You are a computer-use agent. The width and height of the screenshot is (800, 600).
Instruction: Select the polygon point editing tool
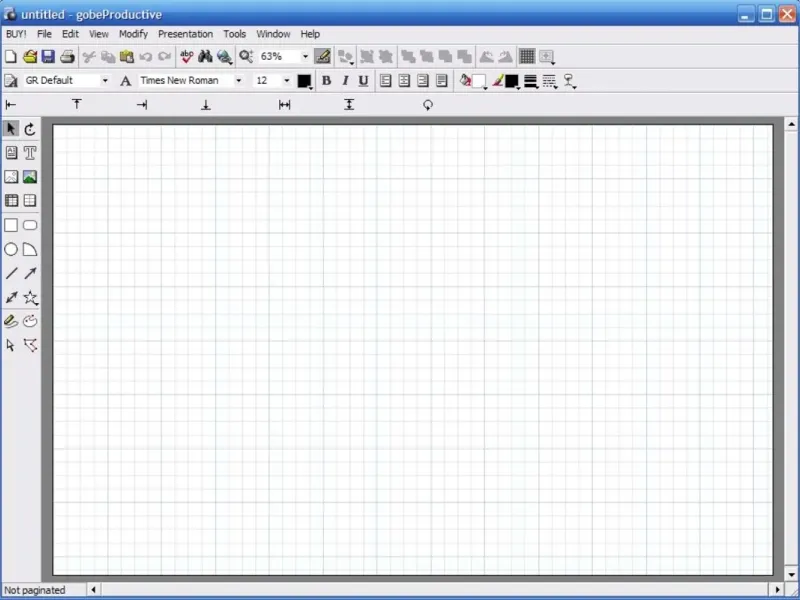click(30, 345)
